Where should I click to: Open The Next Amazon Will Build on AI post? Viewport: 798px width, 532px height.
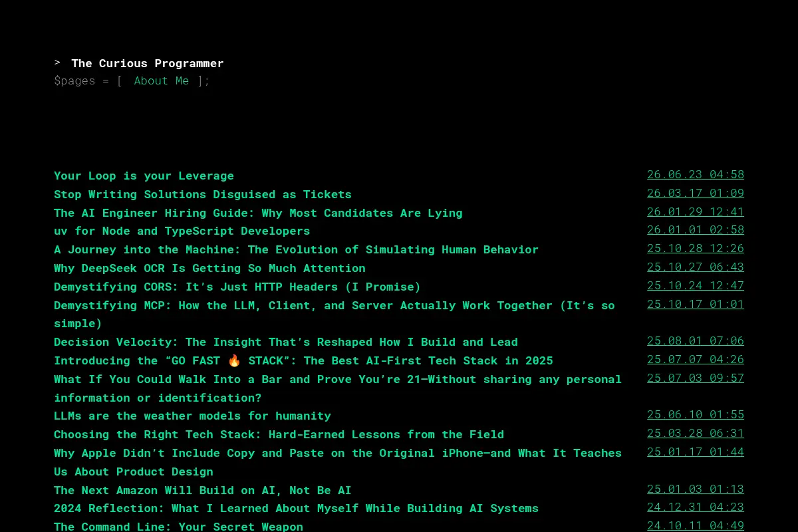click(x=203, y=490)
